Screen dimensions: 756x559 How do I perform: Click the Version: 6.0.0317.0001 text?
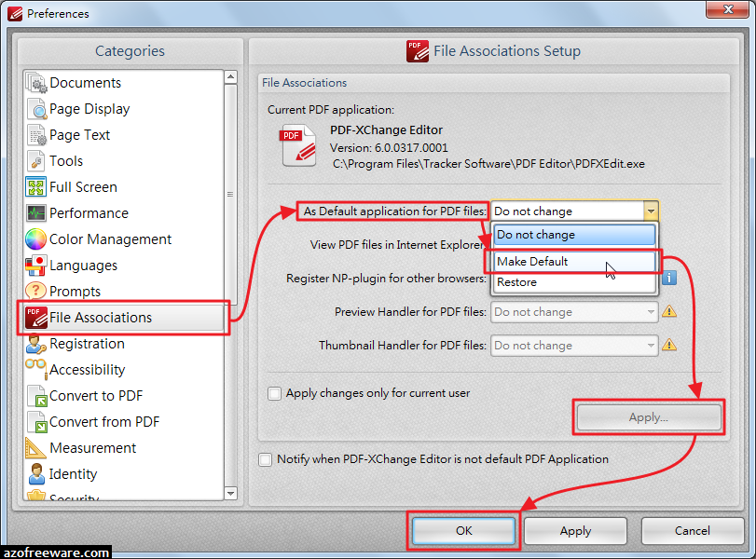click(x=389, y=147)
